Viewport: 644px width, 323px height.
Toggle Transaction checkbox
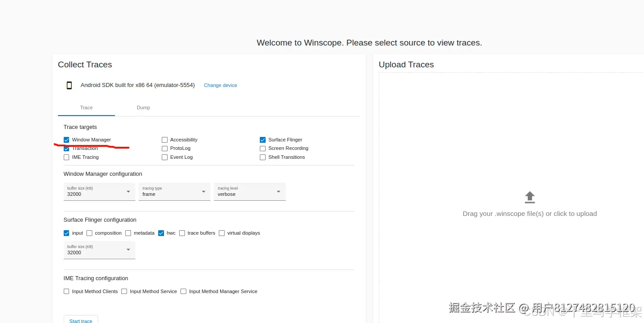tap(66, 149)
